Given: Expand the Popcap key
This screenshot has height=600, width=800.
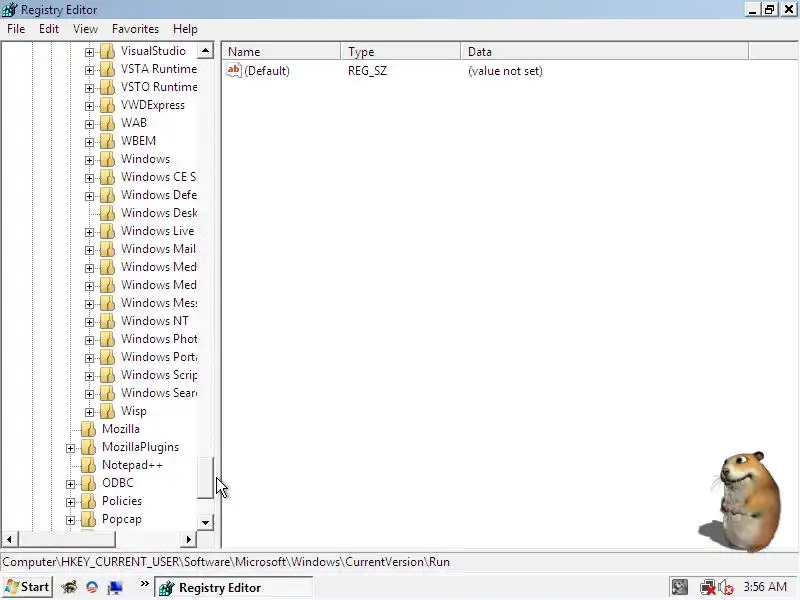Looking at the screenshot, I should point(70,520).
